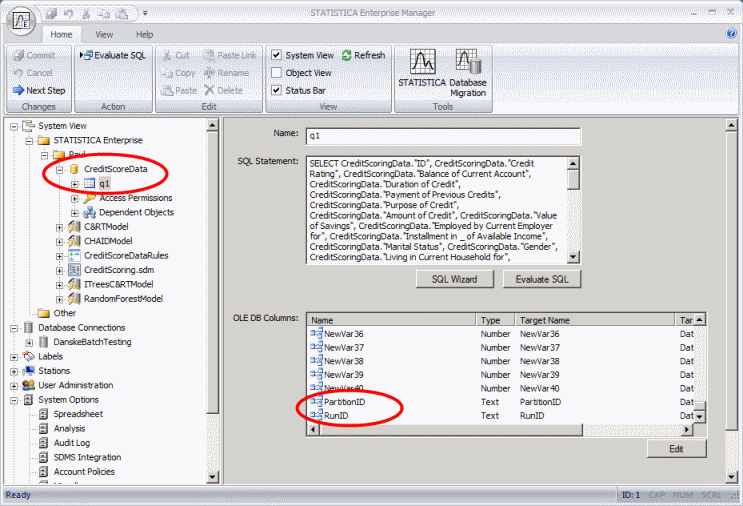Switch to the View ribbon tab
The height and width of the screenshot is (506, 743).
pyautogui.click(x=104, y=33)
